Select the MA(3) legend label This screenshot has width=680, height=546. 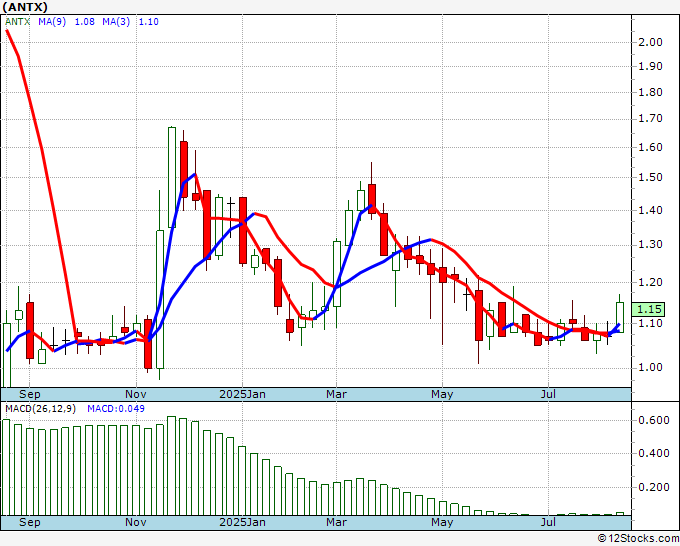[116, 22]
